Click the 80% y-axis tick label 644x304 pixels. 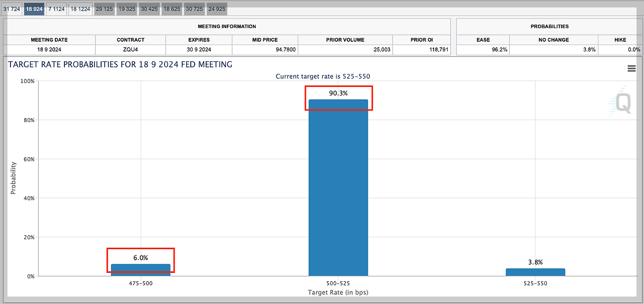tap(28, 120)
